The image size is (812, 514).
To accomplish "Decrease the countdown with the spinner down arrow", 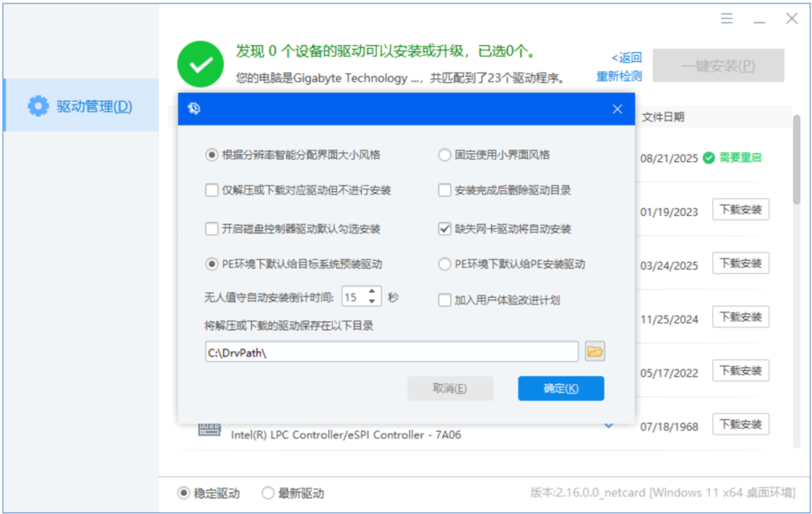I will (x=372, y=301).
